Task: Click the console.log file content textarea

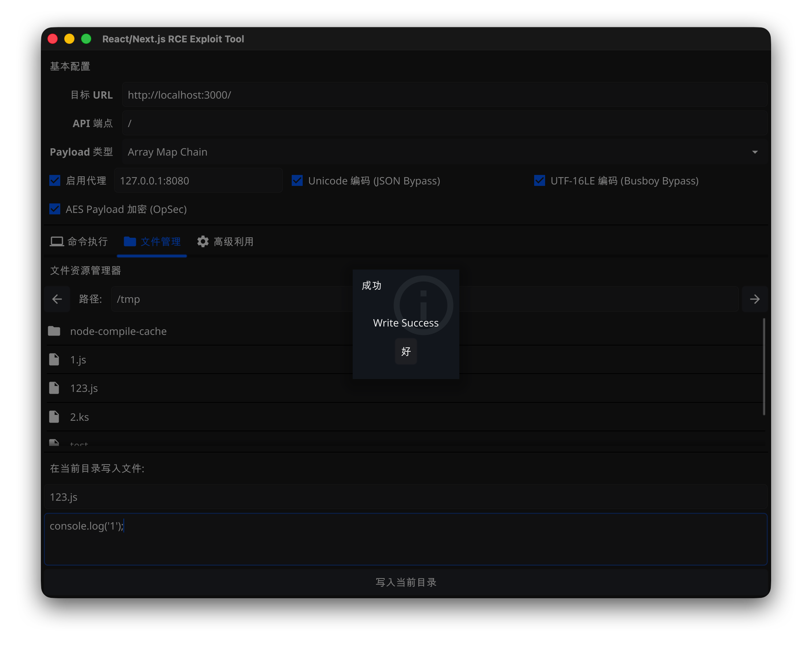Action: pos(406,539)
